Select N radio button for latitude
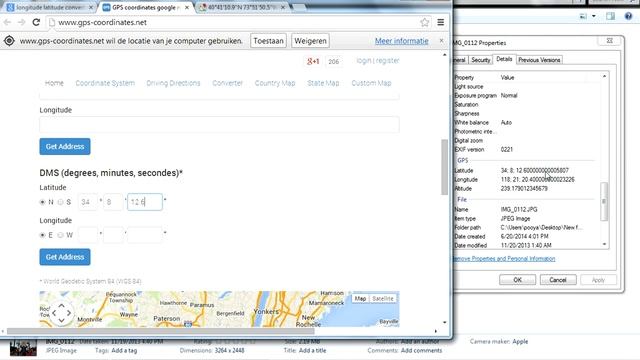This screenshot has height=360, width=640. tap(42, 202)
